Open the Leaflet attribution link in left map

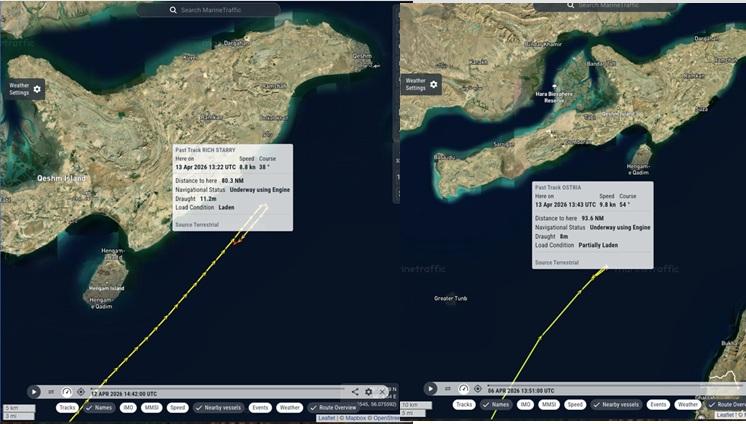[x=326, y=418]
